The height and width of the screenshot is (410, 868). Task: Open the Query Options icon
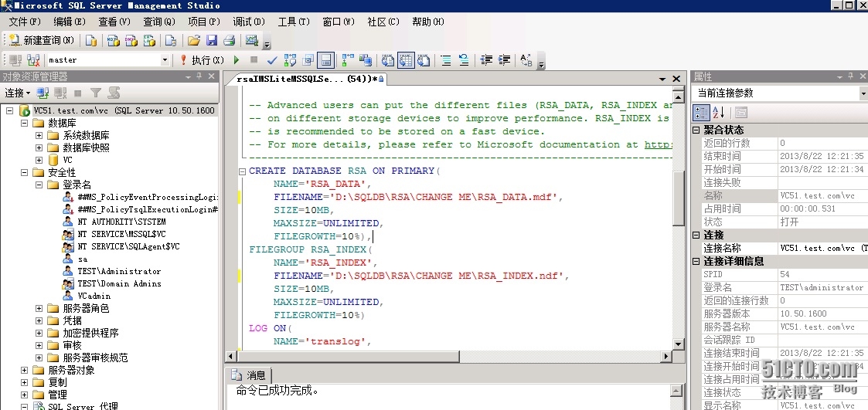[308, 59]
